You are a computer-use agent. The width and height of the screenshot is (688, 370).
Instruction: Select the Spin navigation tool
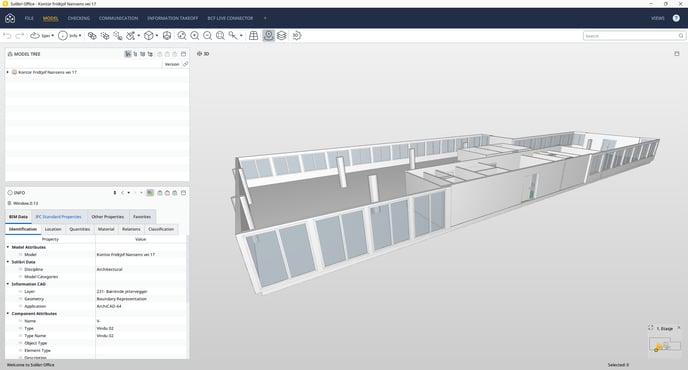coord(40,36)
